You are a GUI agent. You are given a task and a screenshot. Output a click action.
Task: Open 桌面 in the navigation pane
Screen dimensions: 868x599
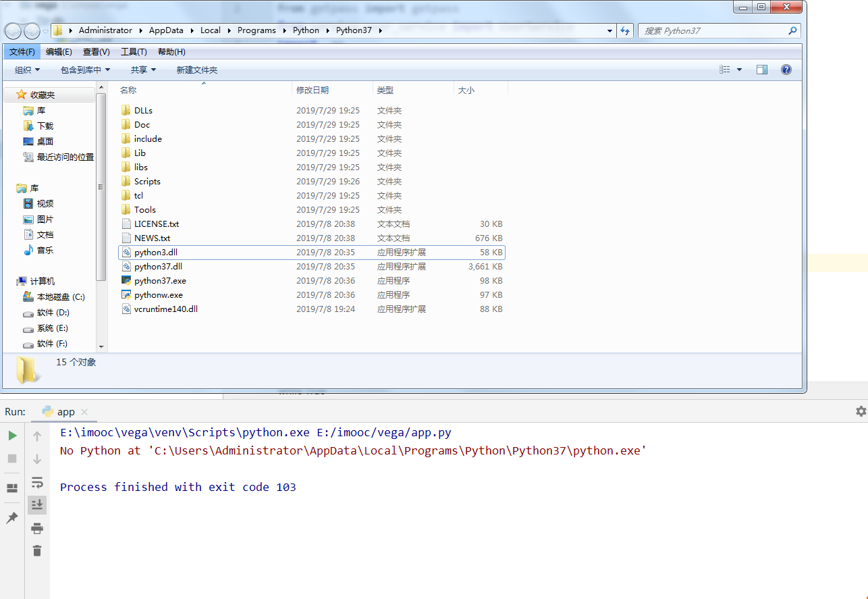coord(45,141)
